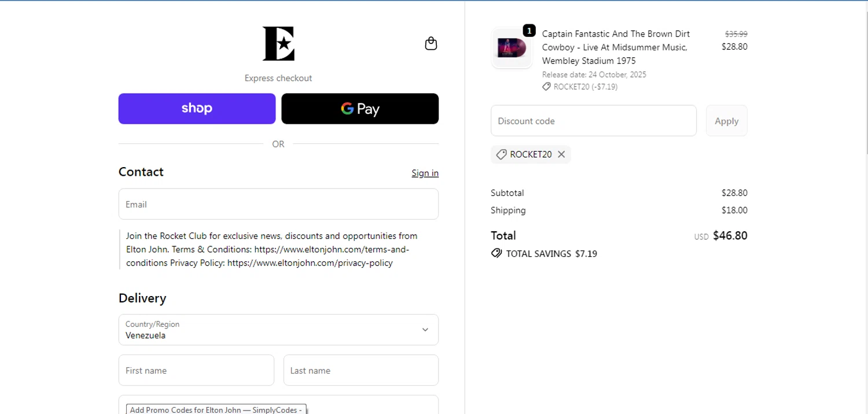
Task: Click the Shipping $18.00 amount
Action: click(x=734, y=210)
